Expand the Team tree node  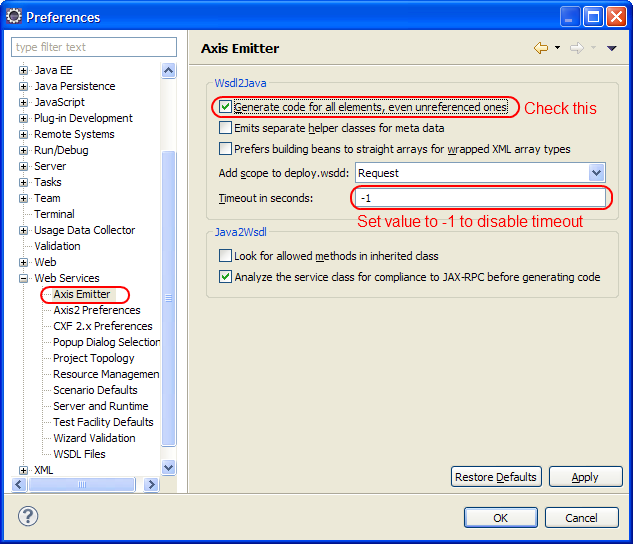(x=23, y=198)
